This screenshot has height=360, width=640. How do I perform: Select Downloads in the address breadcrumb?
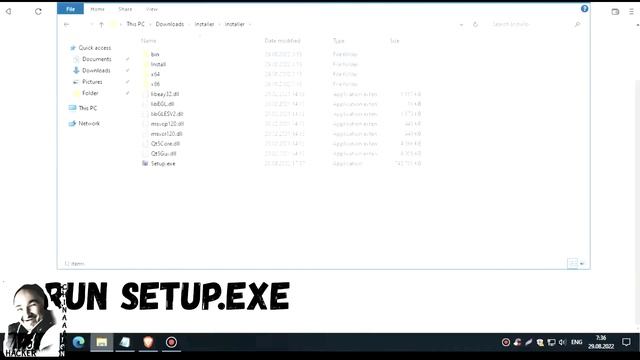coord(170,24)
